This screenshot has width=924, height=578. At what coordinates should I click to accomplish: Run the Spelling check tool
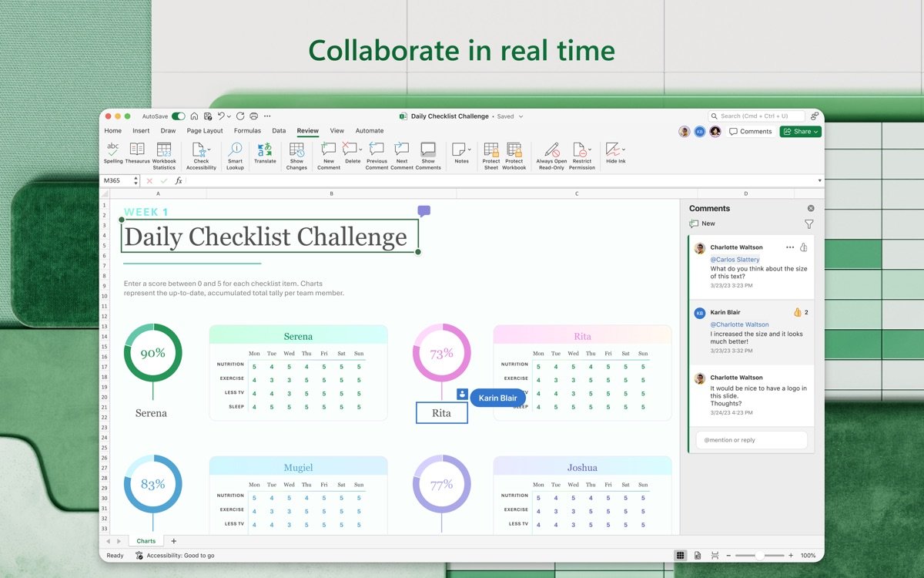[x=113, y=153]
